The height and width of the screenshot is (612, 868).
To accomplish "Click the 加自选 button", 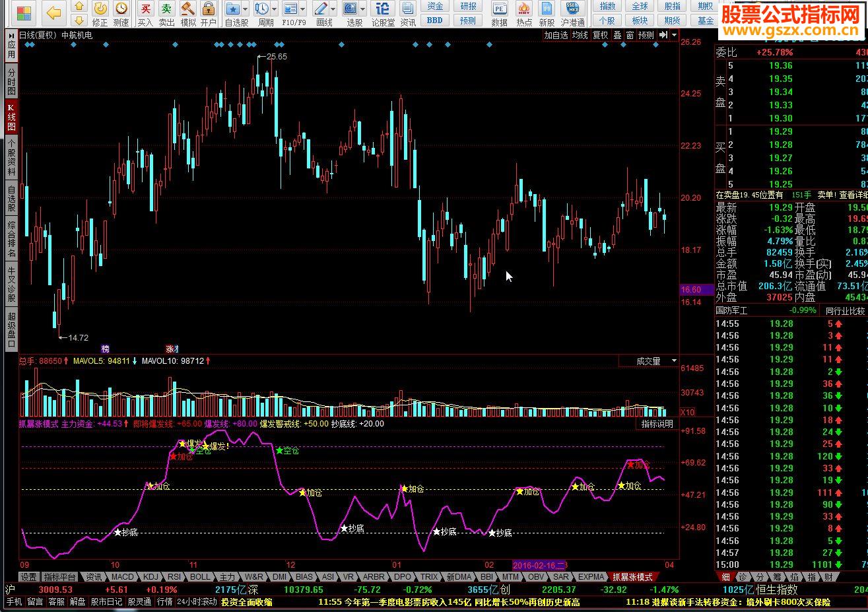I will (x=556, y=35).
